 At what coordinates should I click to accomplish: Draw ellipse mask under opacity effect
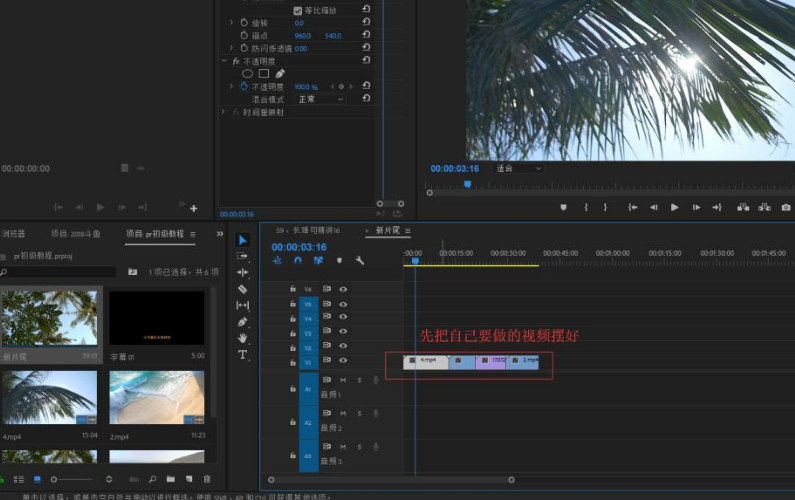tap(247, 74)
